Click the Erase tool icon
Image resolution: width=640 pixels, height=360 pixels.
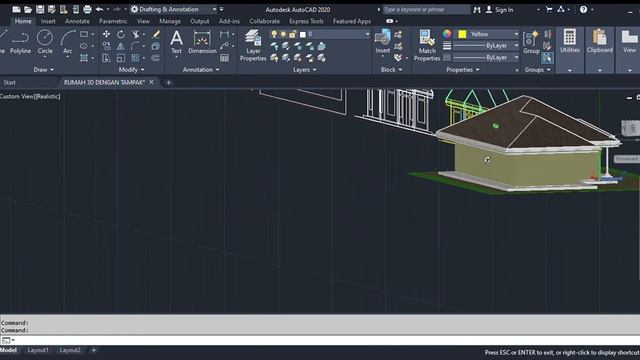pyautogui.click(x=156, y=34)
